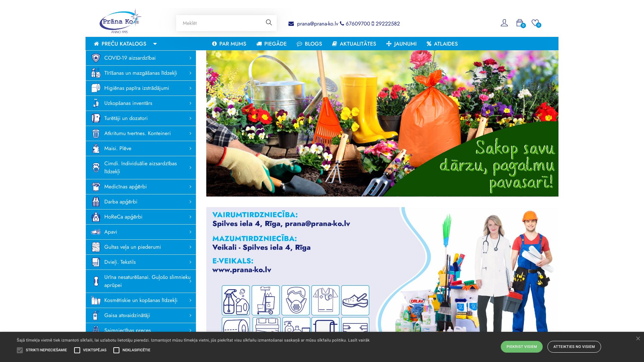Open the shopping cart icon
This screenshot has width=644, height=362.
click(520, 23)
